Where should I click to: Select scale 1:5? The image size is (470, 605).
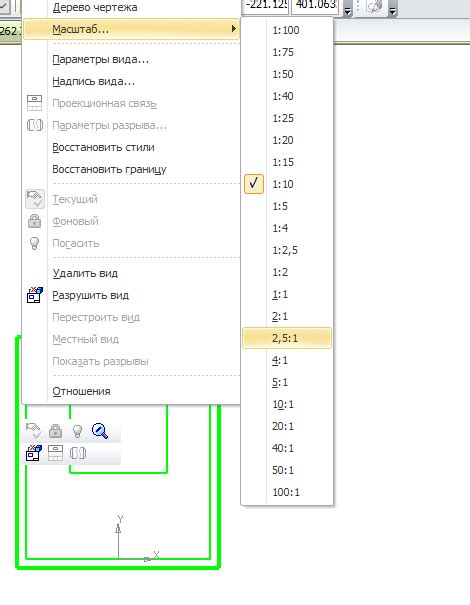pos(287,206)
